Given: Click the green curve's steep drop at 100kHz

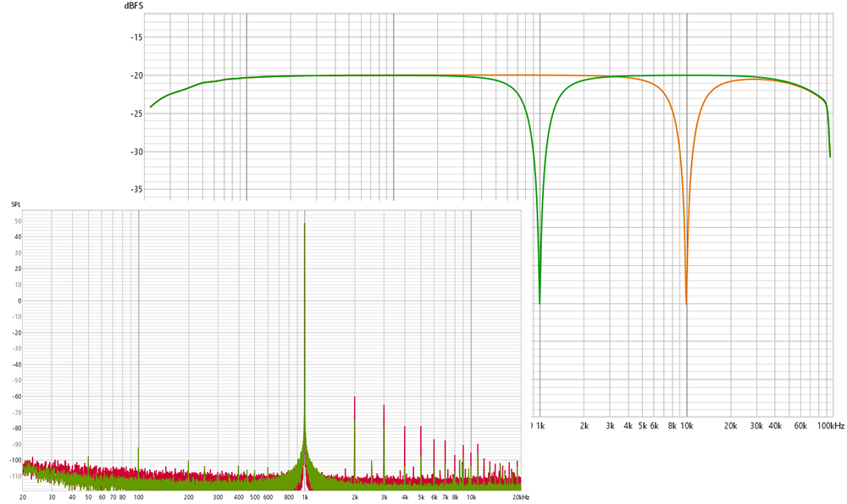Looking at the screenshot, I should coord(829,144).
